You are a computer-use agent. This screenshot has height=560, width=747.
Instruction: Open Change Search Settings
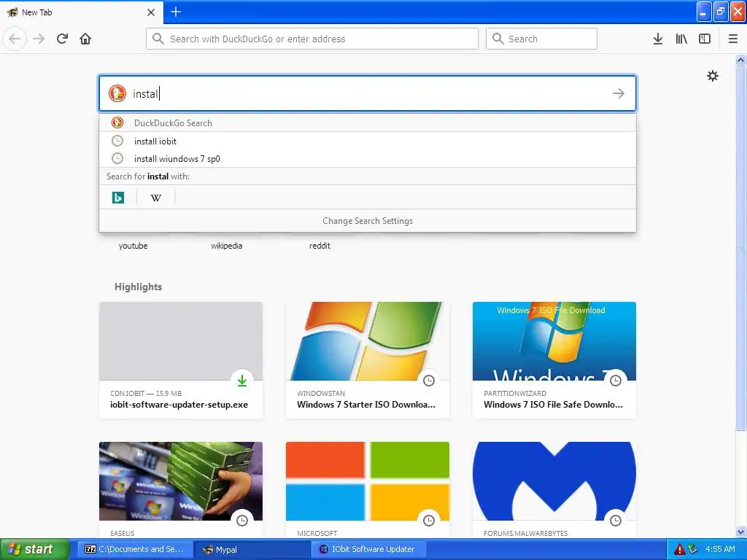click(368, 221)
